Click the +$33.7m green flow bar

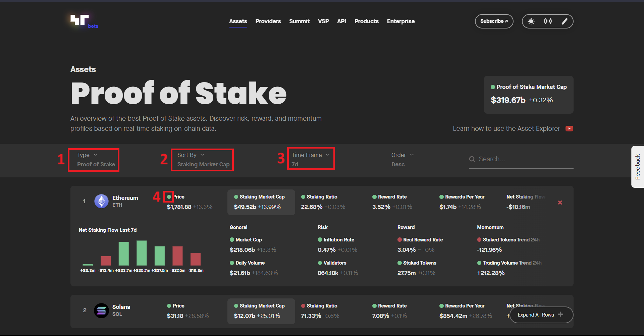coord(124,254)
